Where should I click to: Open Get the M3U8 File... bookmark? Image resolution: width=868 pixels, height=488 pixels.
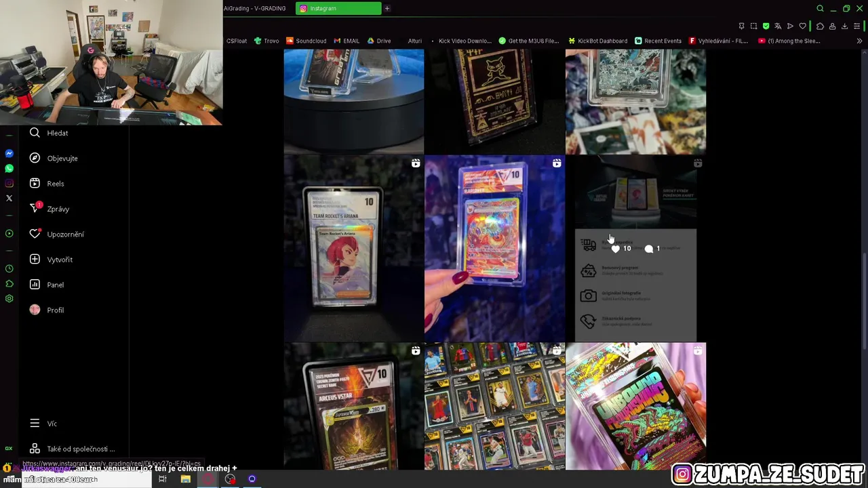coord(529,41)
